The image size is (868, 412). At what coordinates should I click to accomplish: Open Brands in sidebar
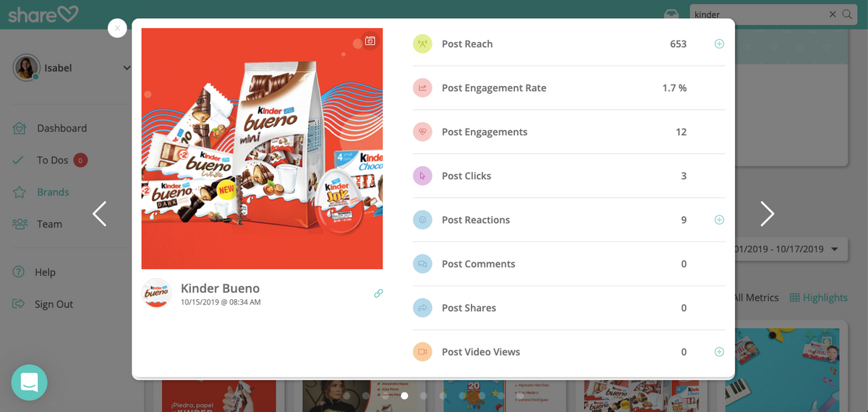pyautogui.click(x=53, y=192)
